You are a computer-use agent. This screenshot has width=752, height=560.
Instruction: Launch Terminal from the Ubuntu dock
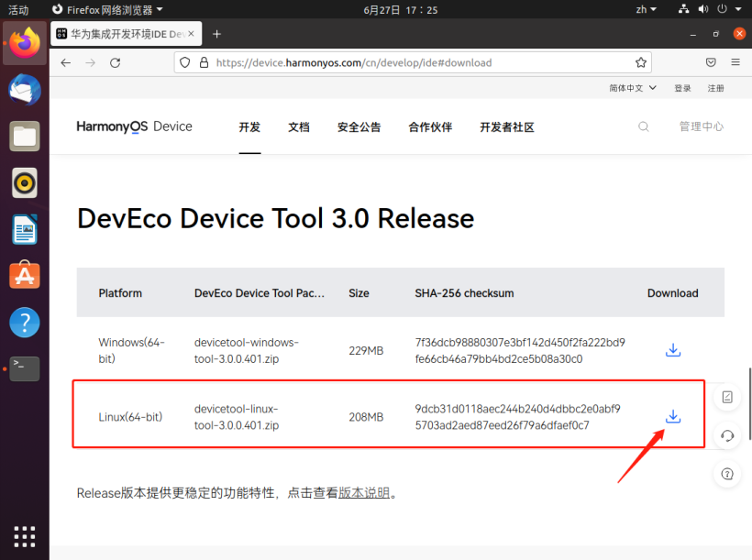(x=25, y=369)
